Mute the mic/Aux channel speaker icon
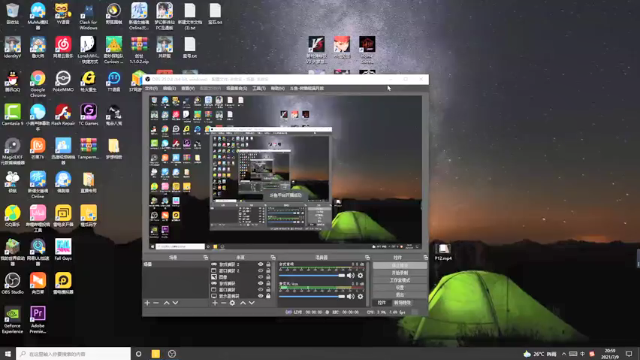 click(x=351, y=296)
